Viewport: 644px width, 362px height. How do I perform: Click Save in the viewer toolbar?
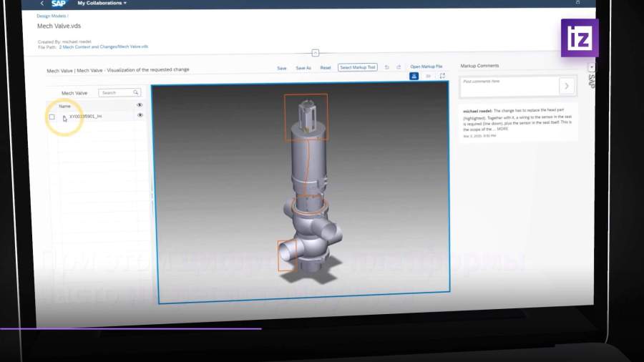pyautogui.click(x=281, y=68)
